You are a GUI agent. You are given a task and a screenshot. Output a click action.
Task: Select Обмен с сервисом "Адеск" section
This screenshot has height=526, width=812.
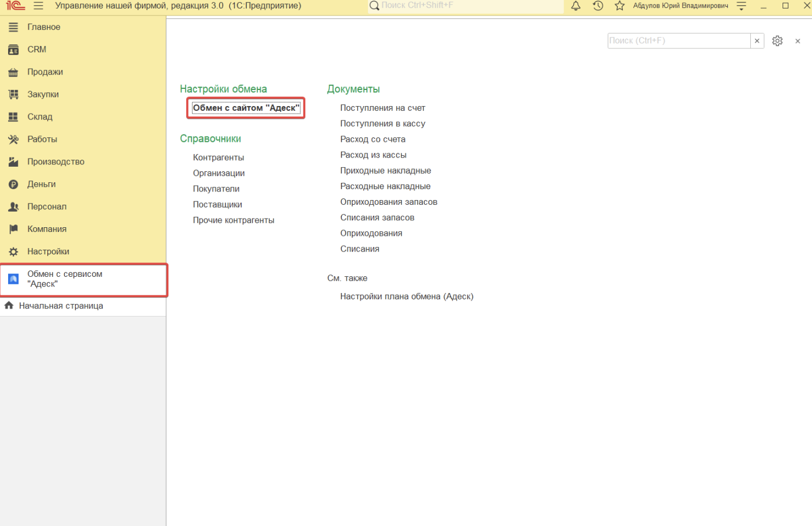coord(84,279)
